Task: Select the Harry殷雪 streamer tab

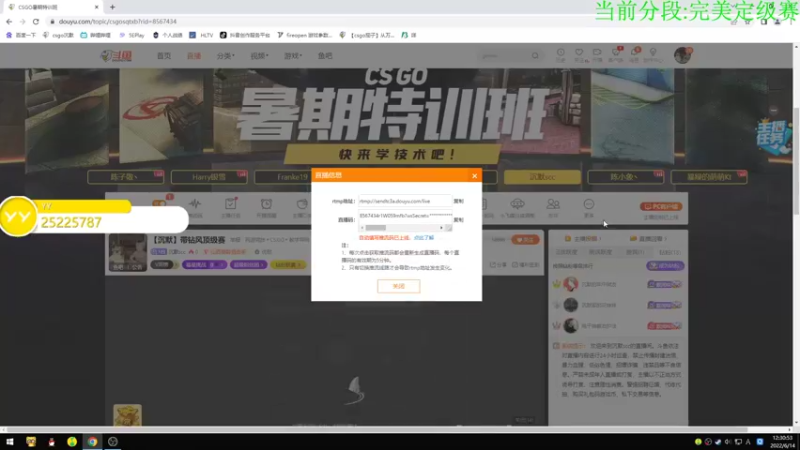Action: [209, 177]
